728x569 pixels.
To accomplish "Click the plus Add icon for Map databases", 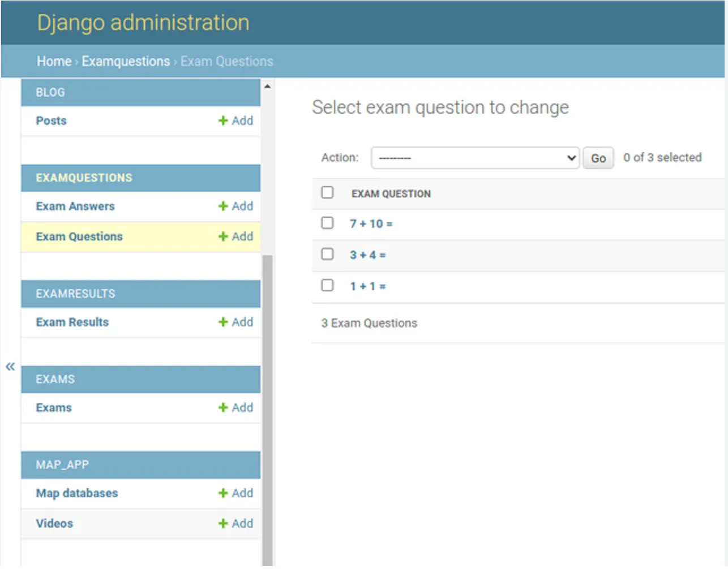I will (x=223, y=493).
